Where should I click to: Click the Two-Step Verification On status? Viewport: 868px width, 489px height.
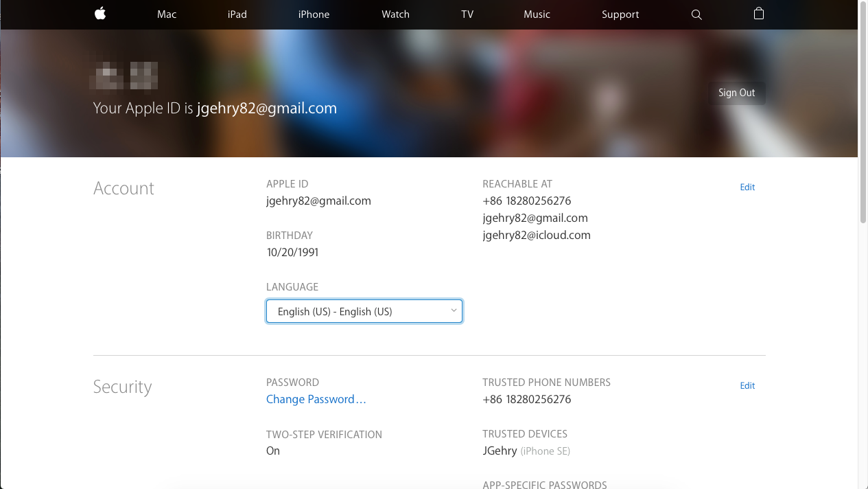coord(273,451)
